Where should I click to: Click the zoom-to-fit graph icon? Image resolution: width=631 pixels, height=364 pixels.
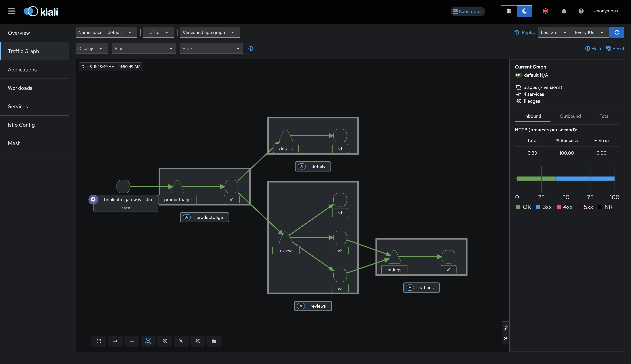(x=99, y=341)
